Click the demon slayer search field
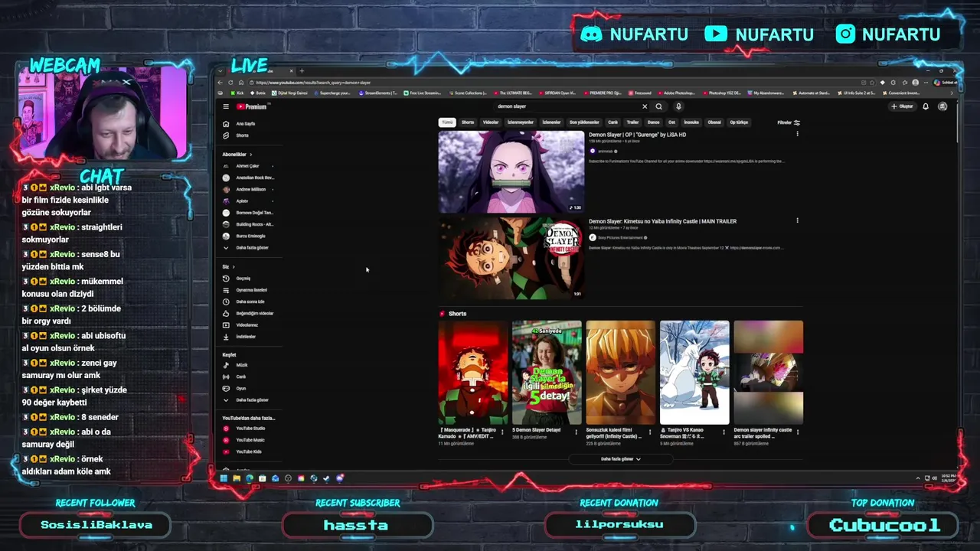 click(567, 106)
